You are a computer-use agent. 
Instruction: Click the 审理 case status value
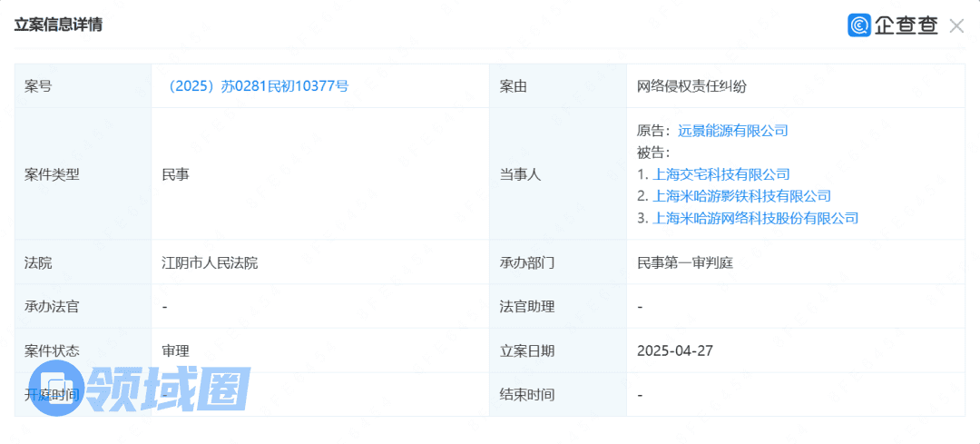pos(175,350)
